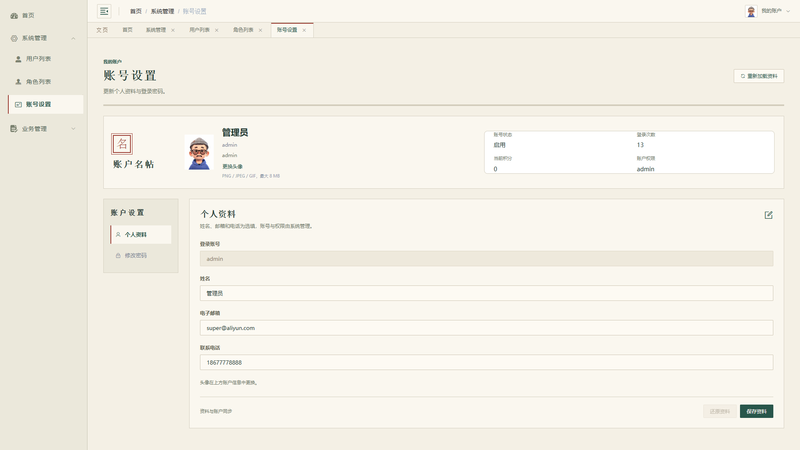
Task: Click the refresh icon in 重新加载资料 button
Action: pyautogui.click(x=742, y=76)
